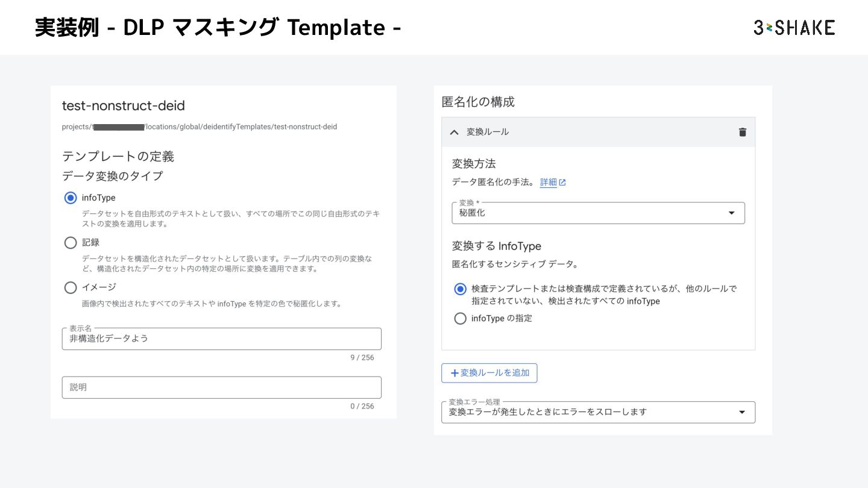Click the 秘匿化 dropdown arrow
The width and height of the screenshot is (868, 488).
732,213
